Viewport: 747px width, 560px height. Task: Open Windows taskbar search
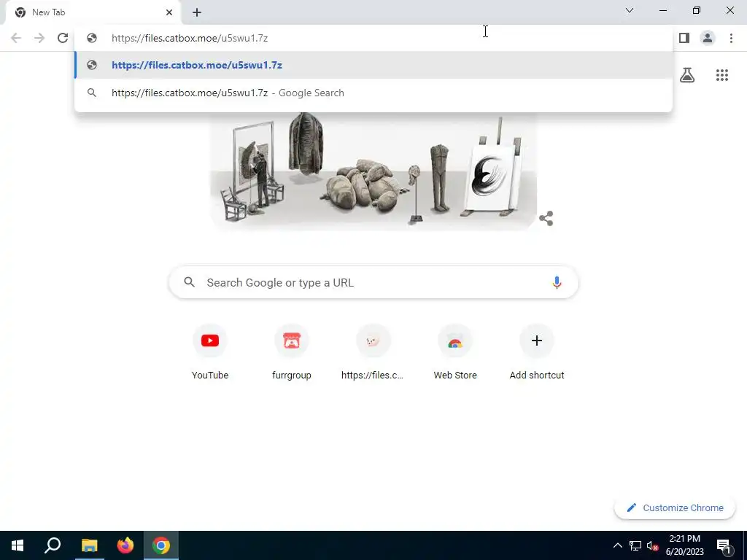pos(53,545)
